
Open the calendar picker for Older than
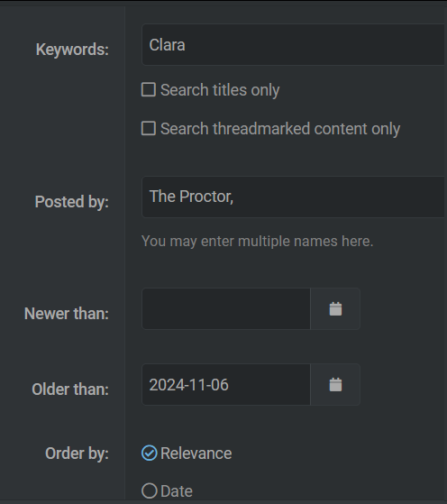click(335, 385)
